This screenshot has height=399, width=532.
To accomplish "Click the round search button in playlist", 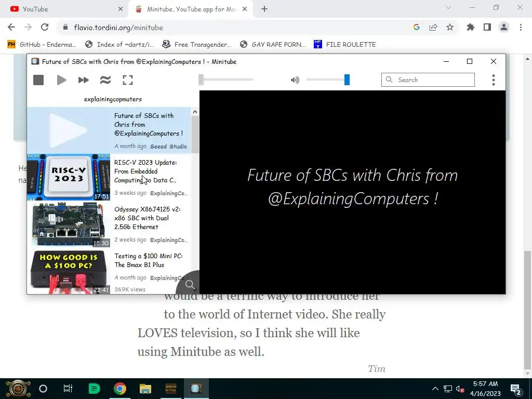I will [x=190, y=284].
